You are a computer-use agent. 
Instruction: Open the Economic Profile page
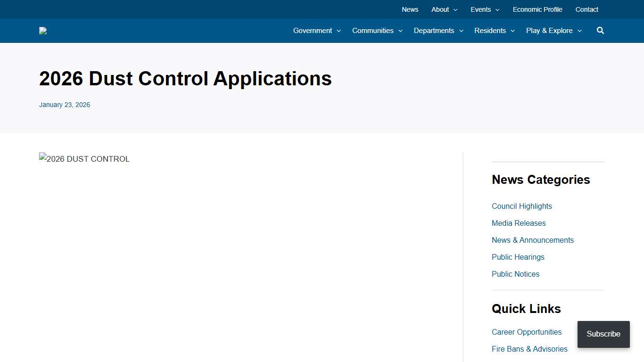(537, 9)
